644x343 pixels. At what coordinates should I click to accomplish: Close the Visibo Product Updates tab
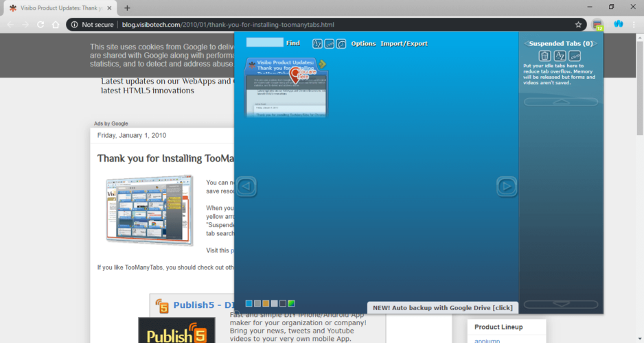point(109,8)
